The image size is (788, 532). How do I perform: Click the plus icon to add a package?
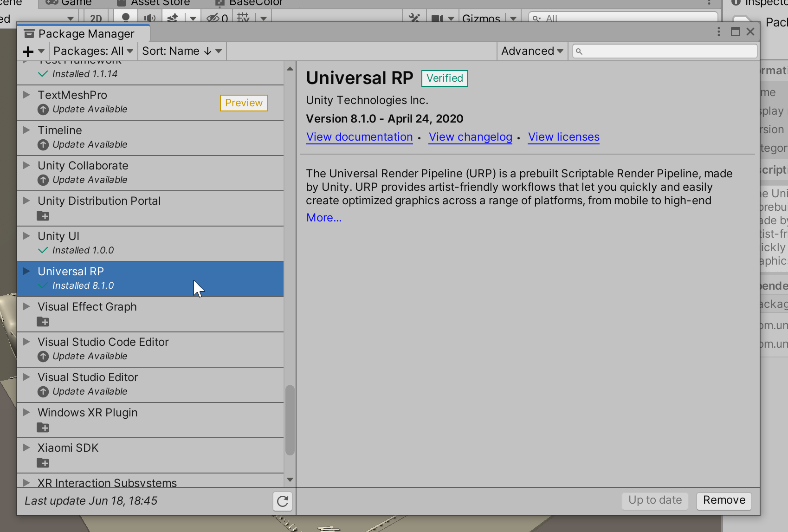pos(28,51)
